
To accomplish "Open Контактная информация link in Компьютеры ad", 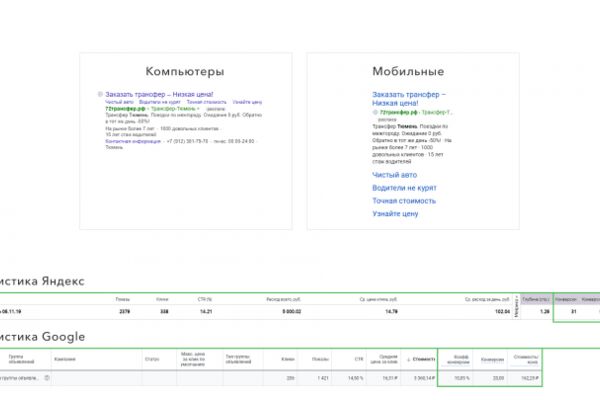I will (133, 141).
